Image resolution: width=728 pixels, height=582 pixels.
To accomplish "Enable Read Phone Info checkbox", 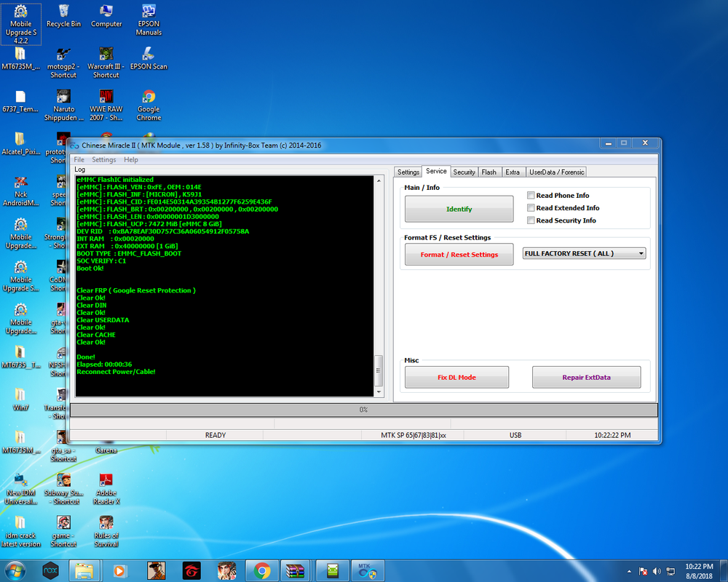I will click(531, 196).
